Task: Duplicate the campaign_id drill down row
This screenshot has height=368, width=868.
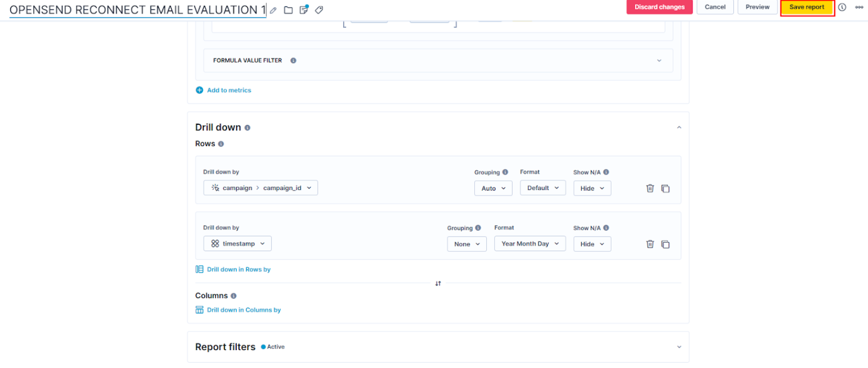Action: point(665,188)
